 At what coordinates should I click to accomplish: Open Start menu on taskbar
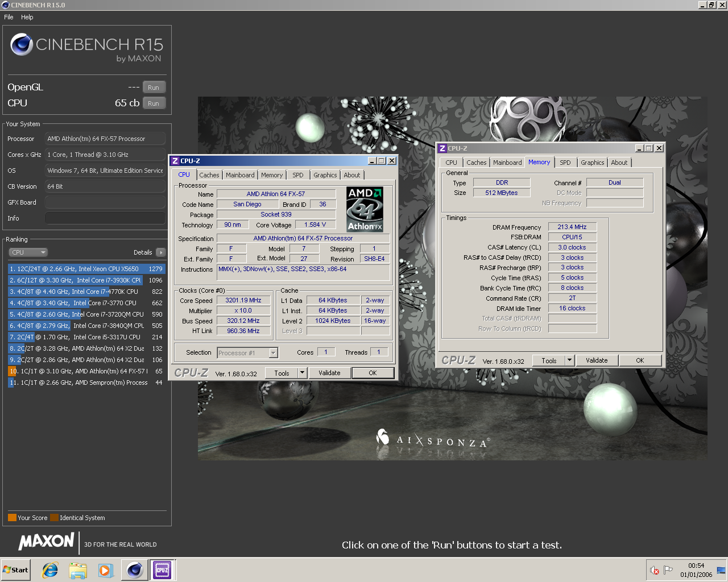point(15,569)
